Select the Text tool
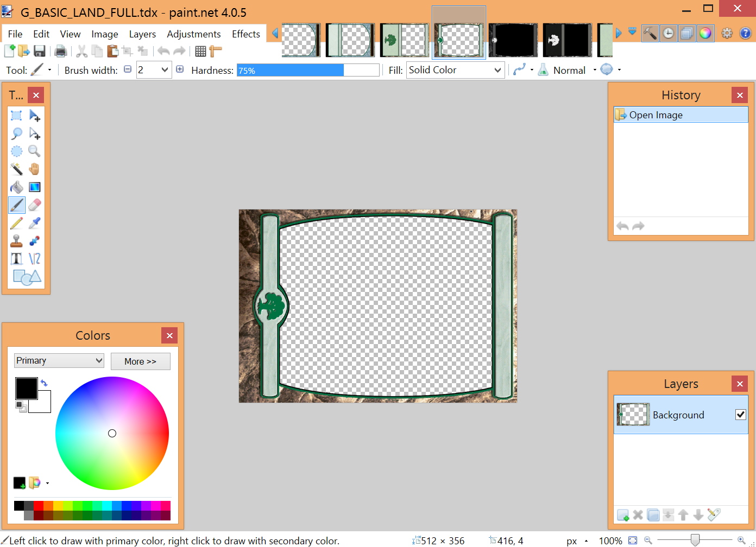The height and width of the screenshot is (547, 756). coord(17,259)
